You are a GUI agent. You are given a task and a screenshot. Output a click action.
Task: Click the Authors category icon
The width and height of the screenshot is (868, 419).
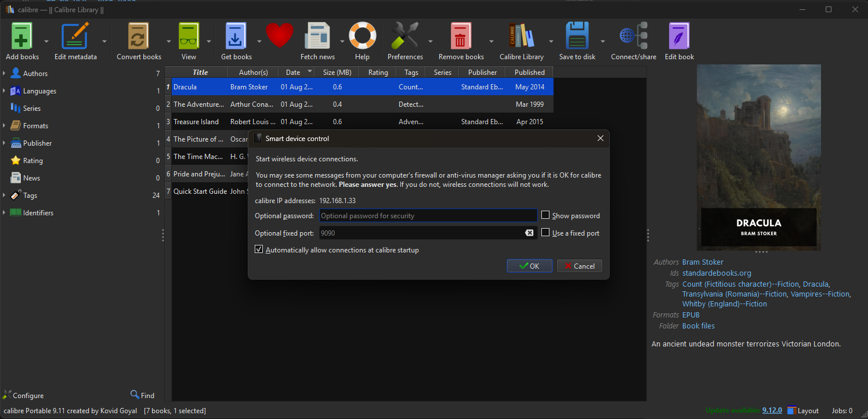(15, 73)
